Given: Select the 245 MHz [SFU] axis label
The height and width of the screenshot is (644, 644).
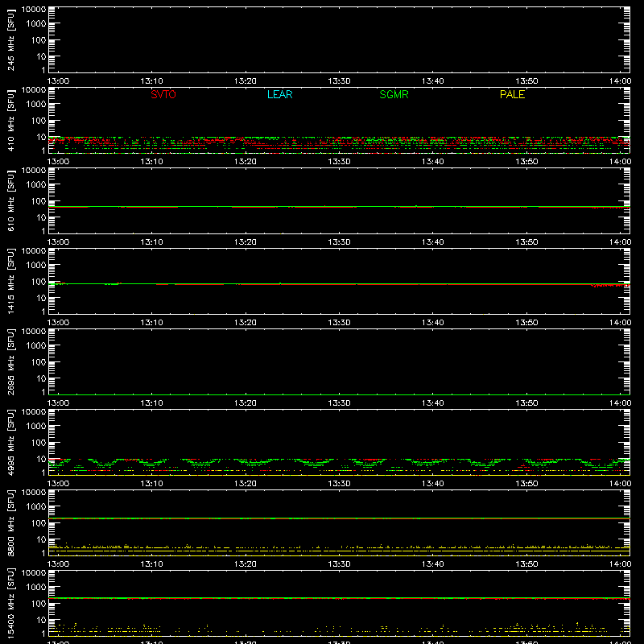Looking at the screenshot, I should coord(10,39).
